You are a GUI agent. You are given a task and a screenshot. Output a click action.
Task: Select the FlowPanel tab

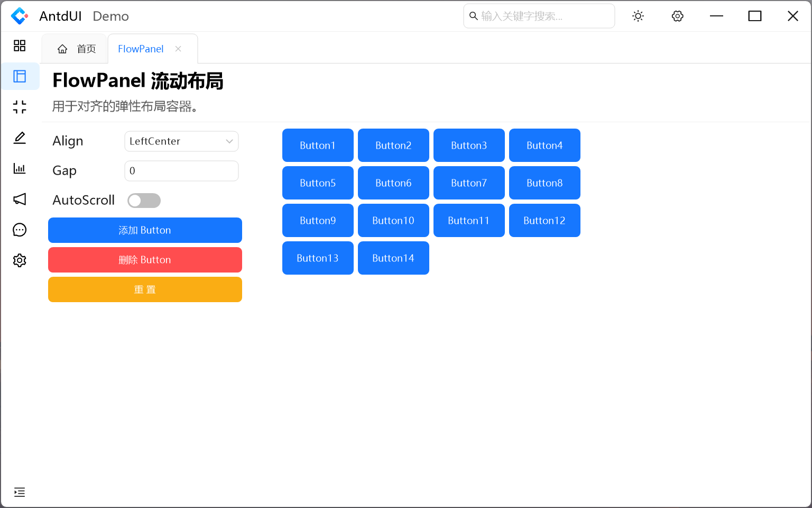click(141, 49)
